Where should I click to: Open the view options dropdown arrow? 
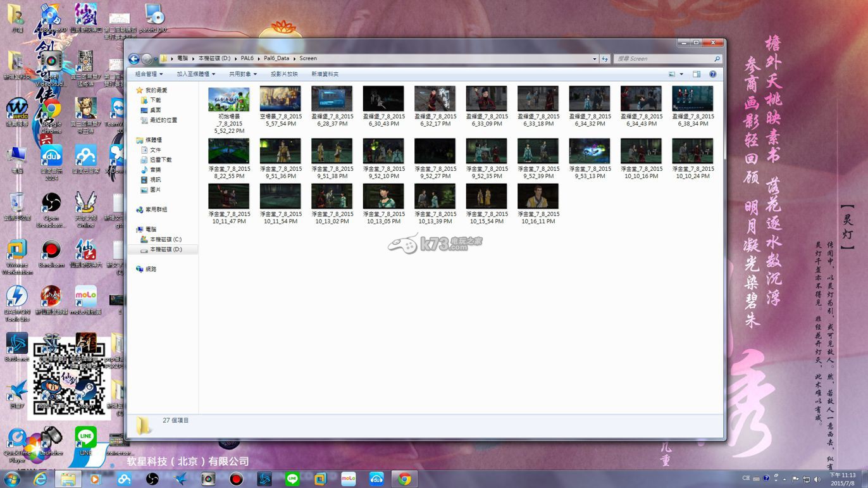click(x=681, y=74)
